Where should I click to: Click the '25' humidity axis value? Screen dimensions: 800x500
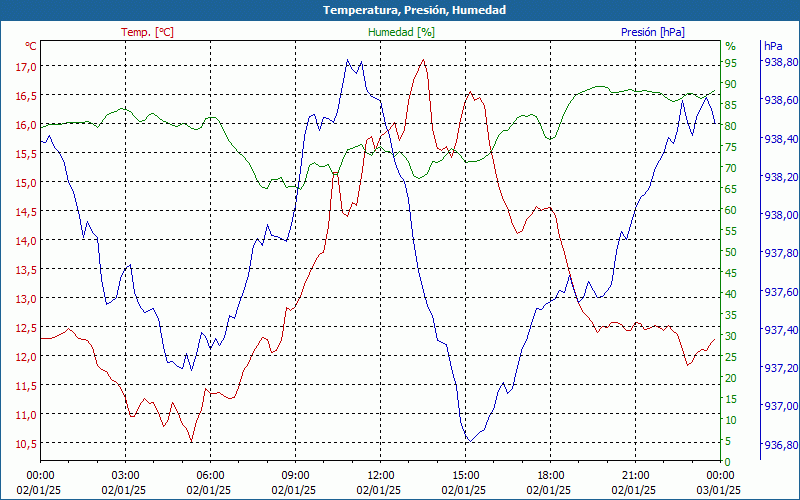point(731,357)
